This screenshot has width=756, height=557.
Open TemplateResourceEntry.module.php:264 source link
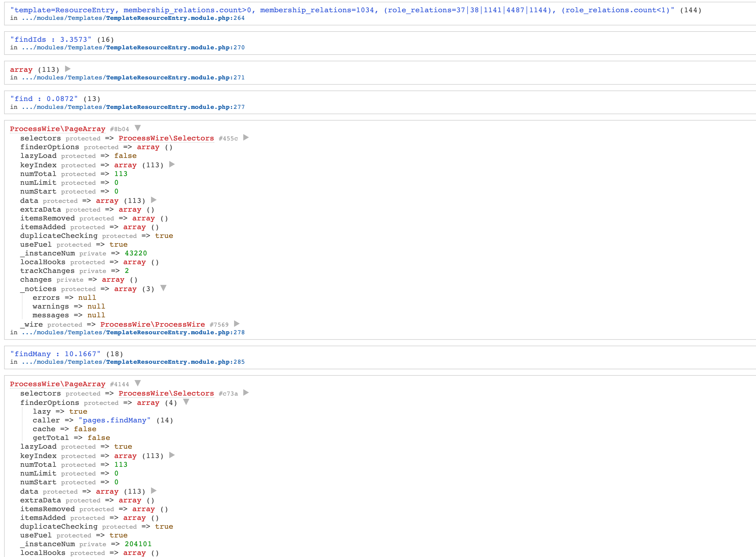pos(133,18)
